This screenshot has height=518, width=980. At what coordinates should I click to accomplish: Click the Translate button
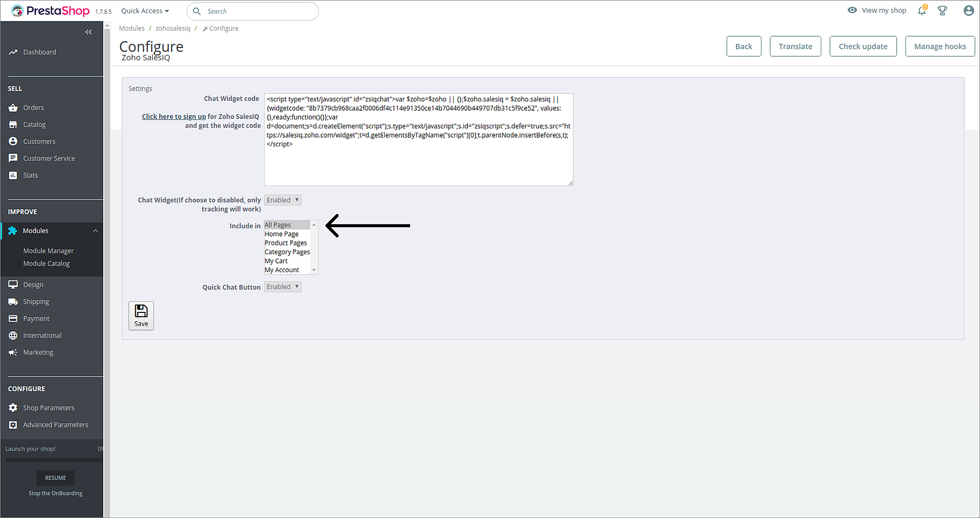(x=795, y=46)
